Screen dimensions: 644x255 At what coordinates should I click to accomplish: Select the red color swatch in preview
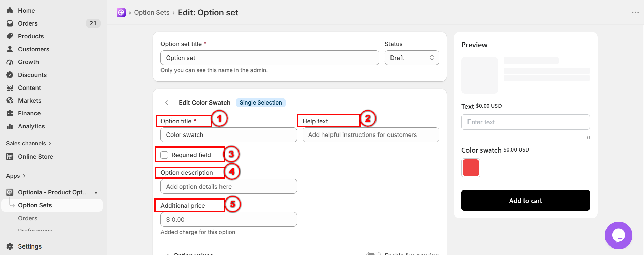pyautogui.click(x=471, y=168)
